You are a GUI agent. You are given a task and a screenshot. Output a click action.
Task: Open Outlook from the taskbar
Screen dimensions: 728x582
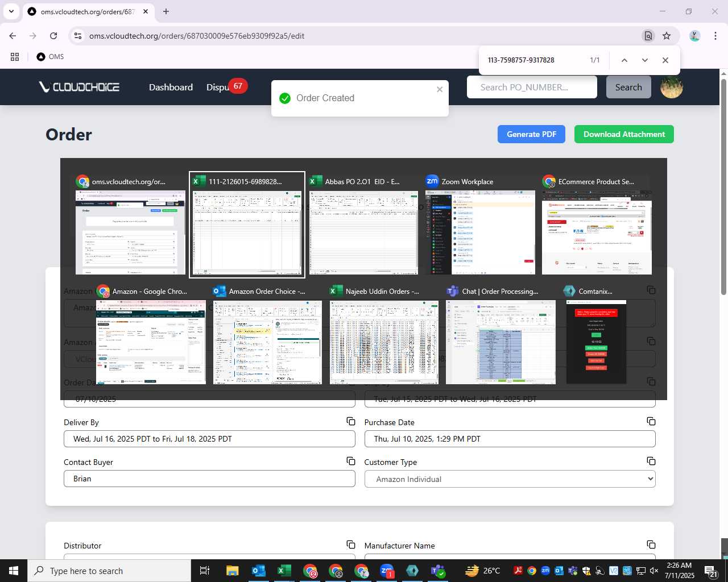pos(258,571)
